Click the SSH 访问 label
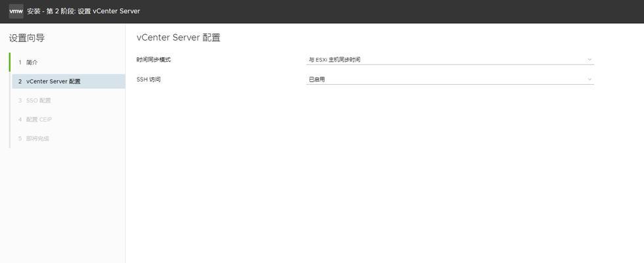Viewport: 644px width, 263px height. pos(148,79)
